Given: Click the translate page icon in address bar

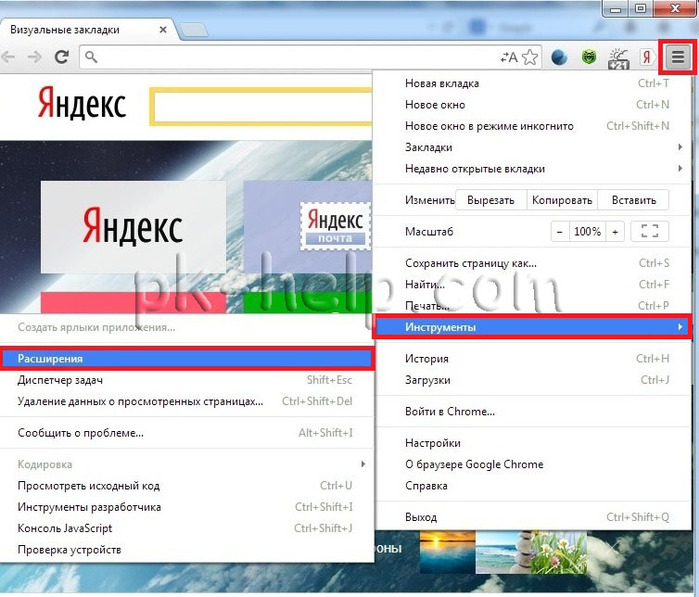Looking at the screenshot, I should tap(509, 57).
